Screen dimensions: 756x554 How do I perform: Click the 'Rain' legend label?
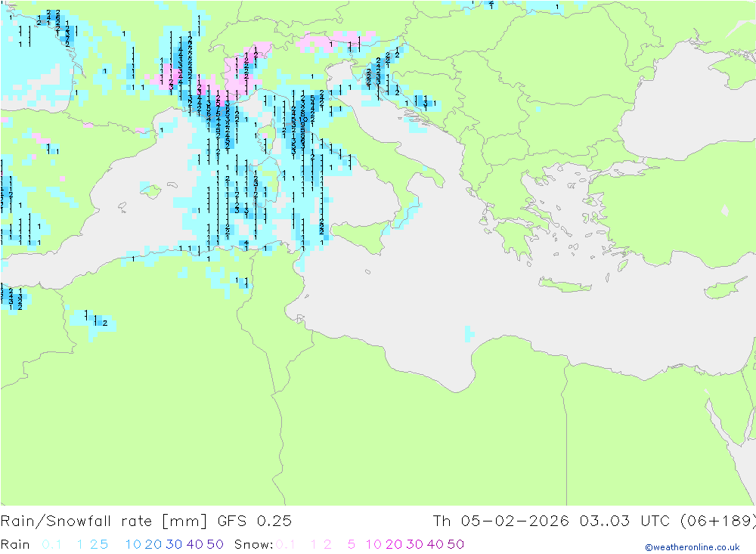15,544
